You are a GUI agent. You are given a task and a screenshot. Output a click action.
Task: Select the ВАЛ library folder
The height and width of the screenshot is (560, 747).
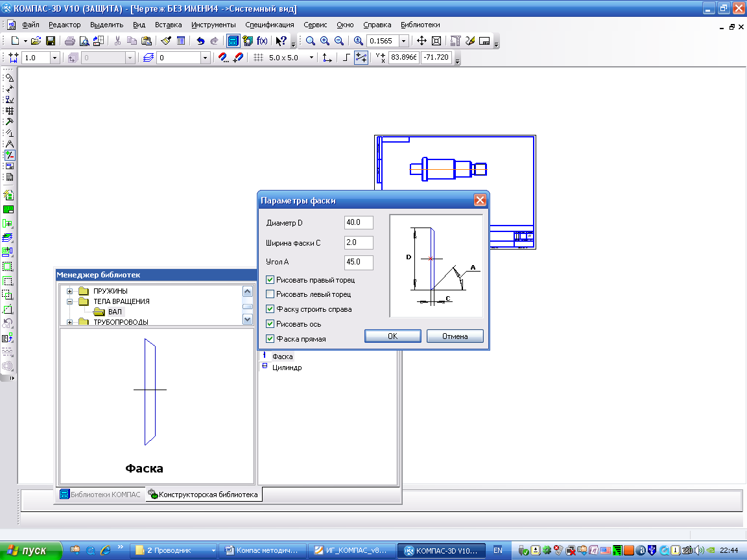[x=115, y=312]
